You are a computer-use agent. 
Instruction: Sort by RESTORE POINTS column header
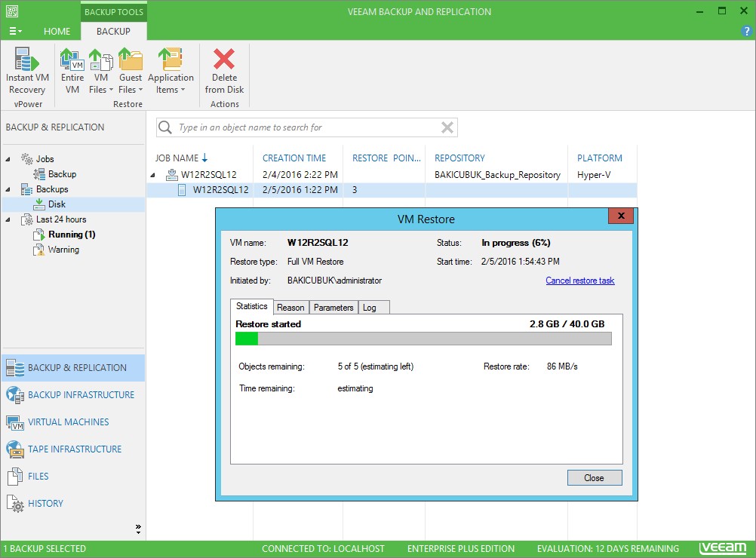[386, 158]
